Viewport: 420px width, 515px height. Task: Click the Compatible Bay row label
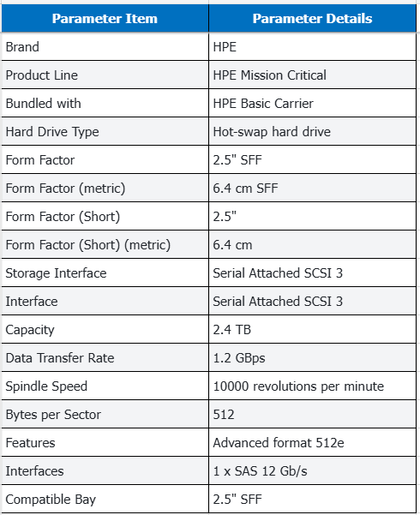[x=105, y=499]
